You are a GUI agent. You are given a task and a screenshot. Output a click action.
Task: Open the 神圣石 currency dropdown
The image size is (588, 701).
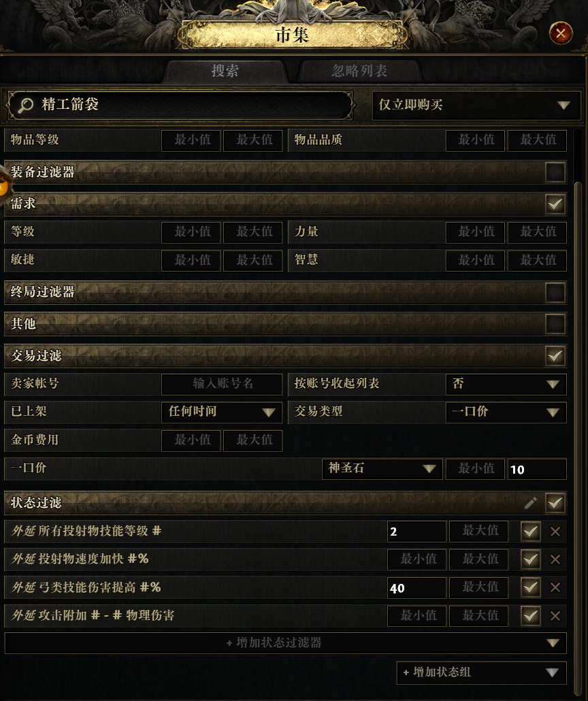click(x=382, y=468)
